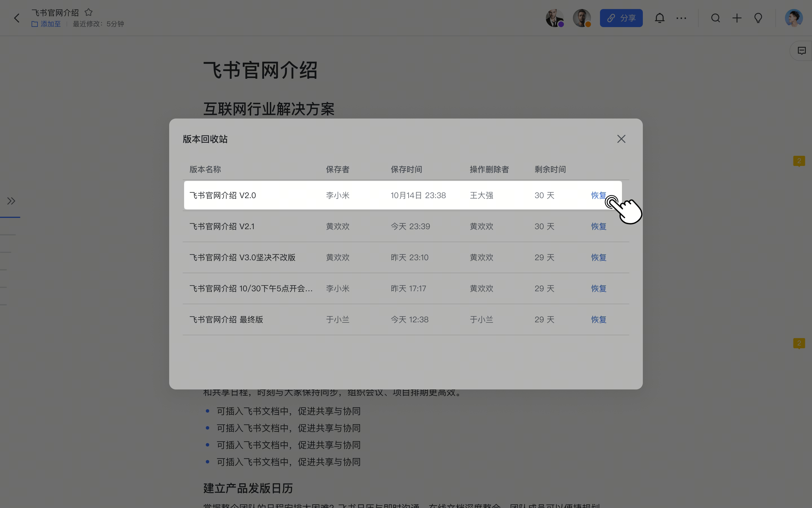
Task: Click the 版本回收站 dialog title
Action: (205, 139)
